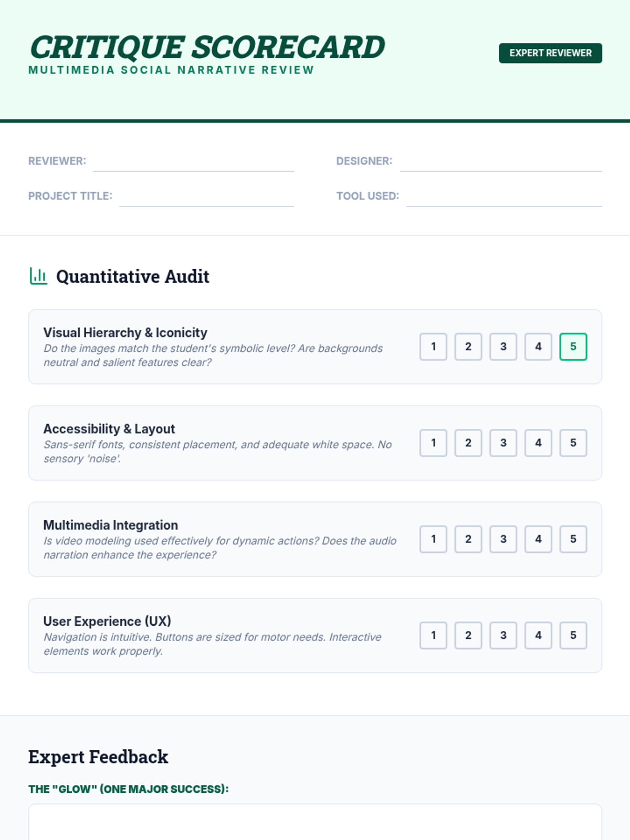Rate User Experience (UX) as 4

pos(538,635)
